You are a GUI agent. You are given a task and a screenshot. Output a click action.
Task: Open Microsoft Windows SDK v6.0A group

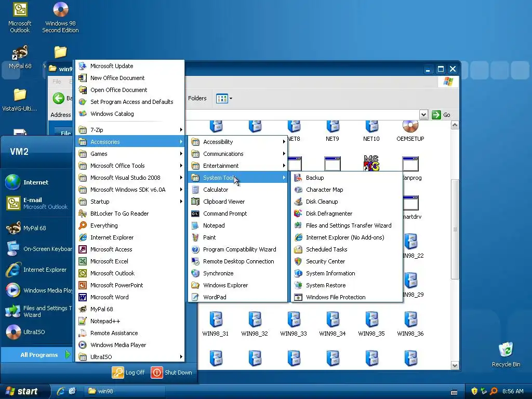click(x=130, y=190)
